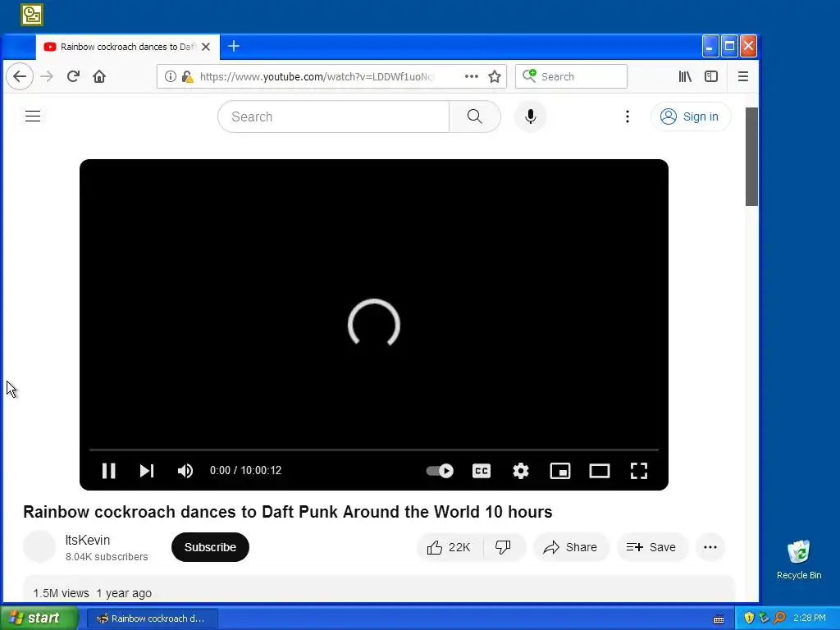Click the magnifier tray icon
The width and height of the screenshot is (840, 630).
(x=779, y=618)
